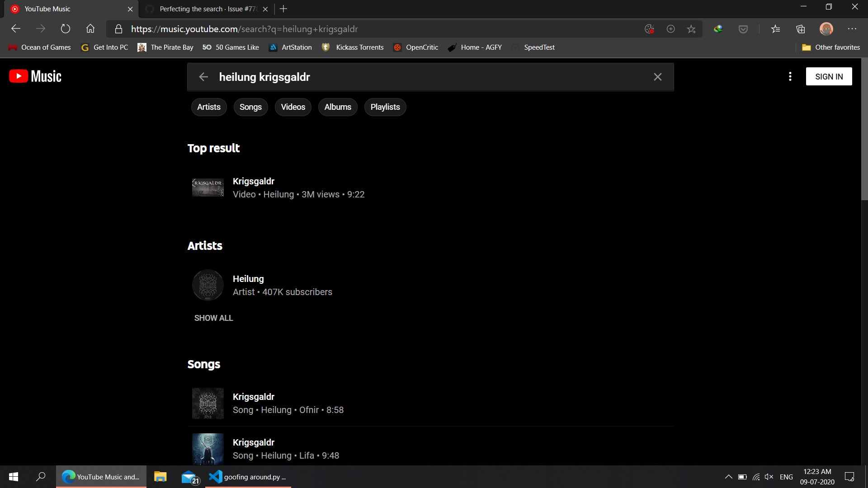
Task: Click the browser profile avatar
Action: click(x=826, y=29)
